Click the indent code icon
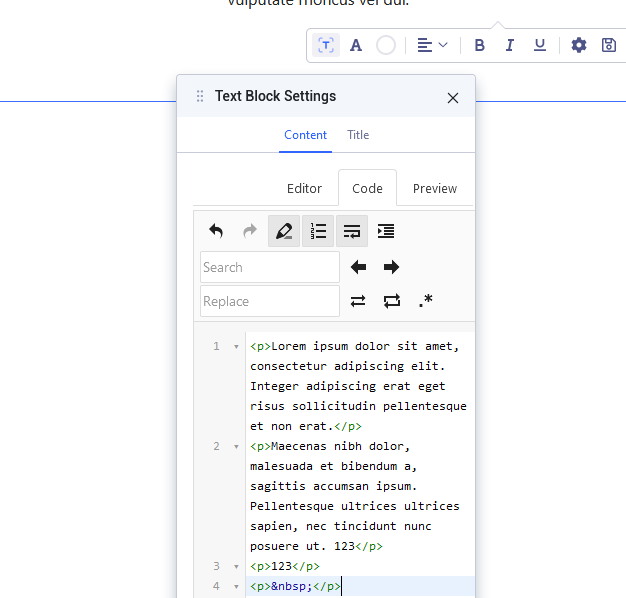The width and height of the screenshot is (626, 598). click(x=386, y=231)
